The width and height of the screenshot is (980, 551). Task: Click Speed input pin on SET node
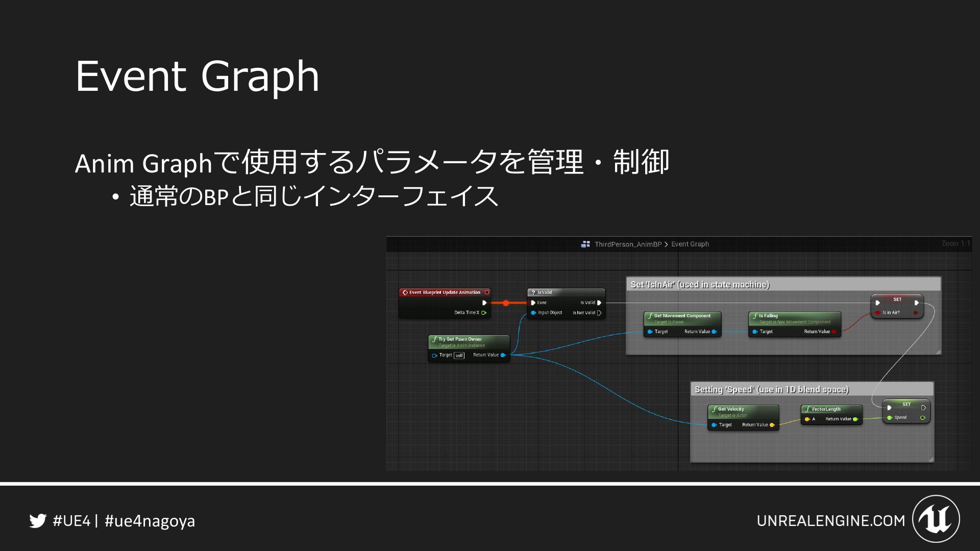coord(890,418)
